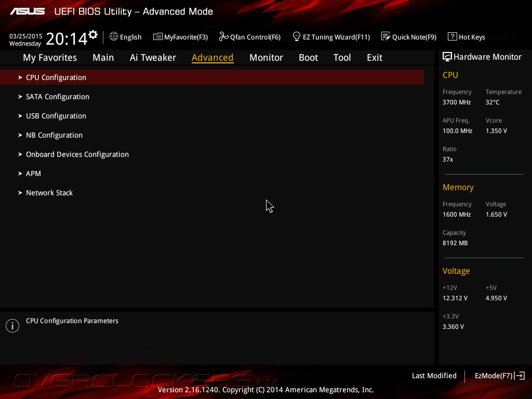The image size is (532, 399).
Task: Open the Ai Tweaker tab
Action: click(153, 58)
